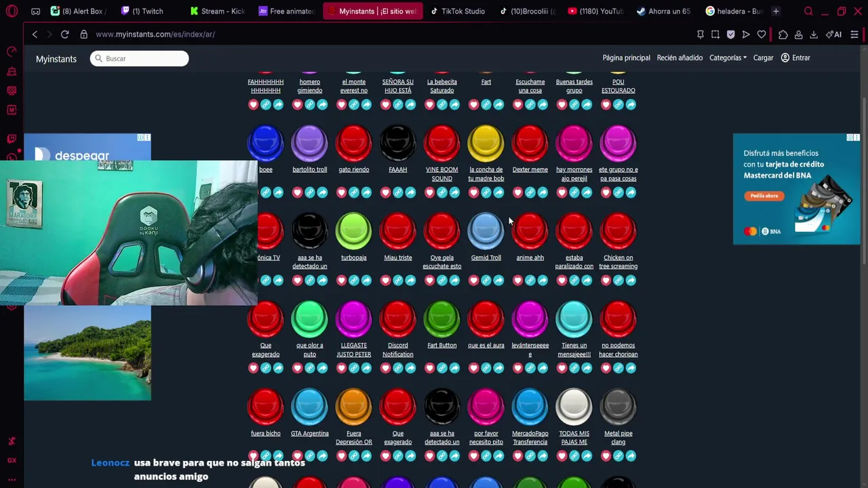Click the browser back arrow
This screenshot has height=488, width=868.
[x=35, y=34]
